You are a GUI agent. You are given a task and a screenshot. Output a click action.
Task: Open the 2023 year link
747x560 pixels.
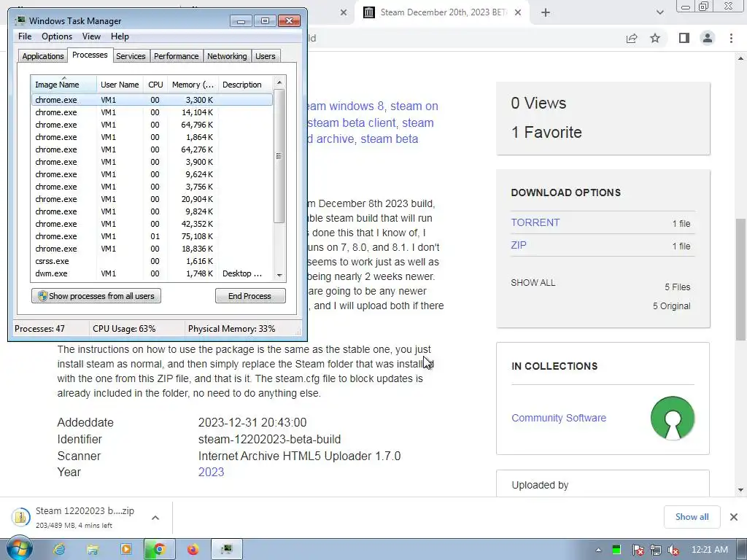tap(211, 472)
